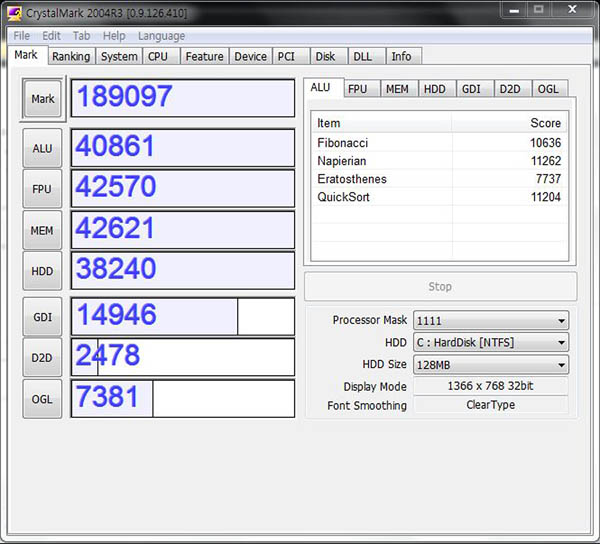Select the Fibonacci row
Image resolution: width=600 pixels, height=544 pixels.
[x=439, y=143]
